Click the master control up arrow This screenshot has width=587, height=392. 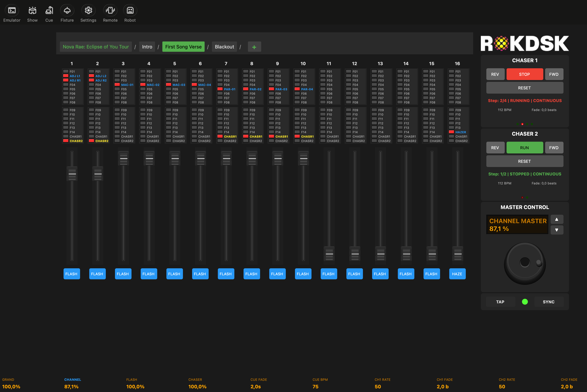pyautogui.click(x=557, y=219)
